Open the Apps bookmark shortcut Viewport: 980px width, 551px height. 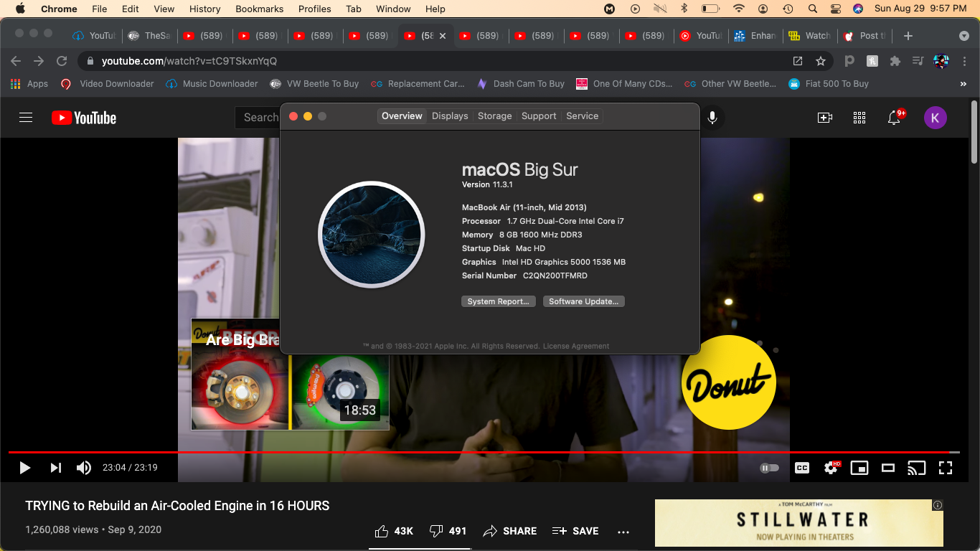pos(29,84)
